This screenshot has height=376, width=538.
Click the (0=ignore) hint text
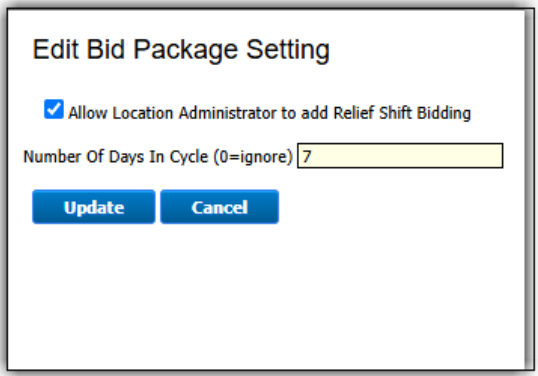pos(253,157)
